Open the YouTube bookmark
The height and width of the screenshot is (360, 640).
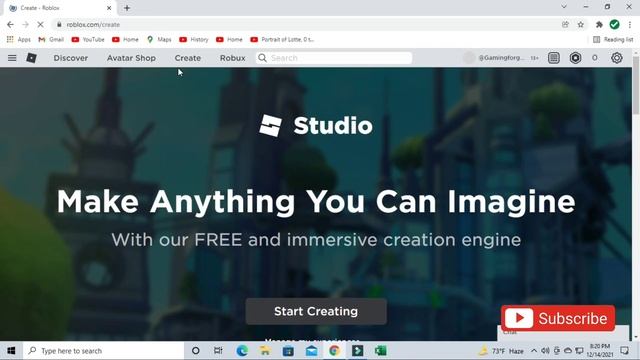[88, 40]
